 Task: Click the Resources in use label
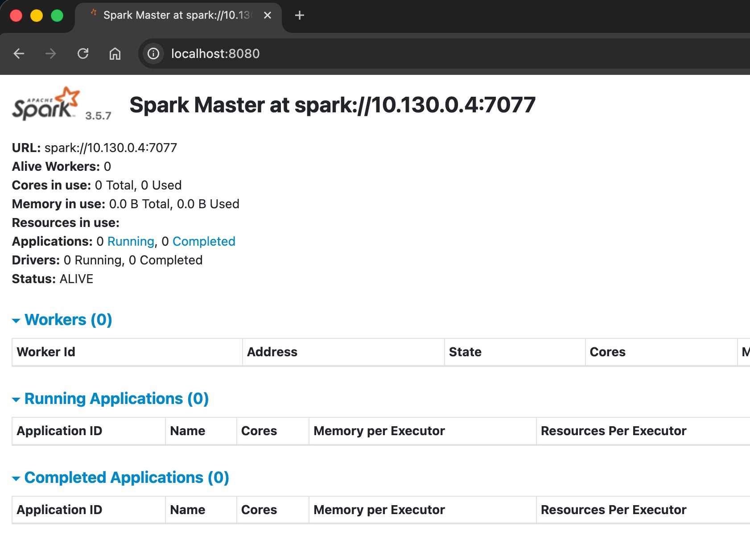point(66,222)
